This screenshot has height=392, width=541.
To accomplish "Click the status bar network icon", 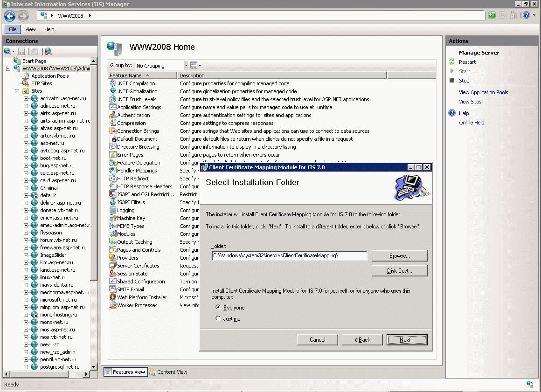I will 530,384.
